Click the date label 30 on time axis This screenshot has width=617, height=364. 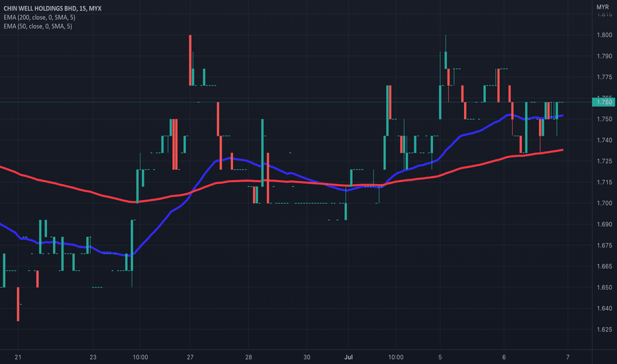pos(307,357)
